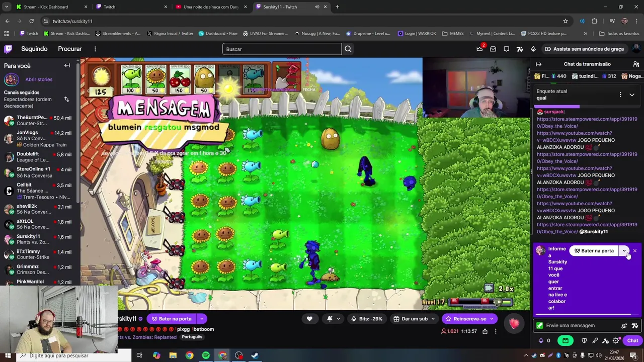Viewport: 644px width, 362px height.
Task: Switch to the Stream - Kick Dashboard tab
Action: [51, 7]
